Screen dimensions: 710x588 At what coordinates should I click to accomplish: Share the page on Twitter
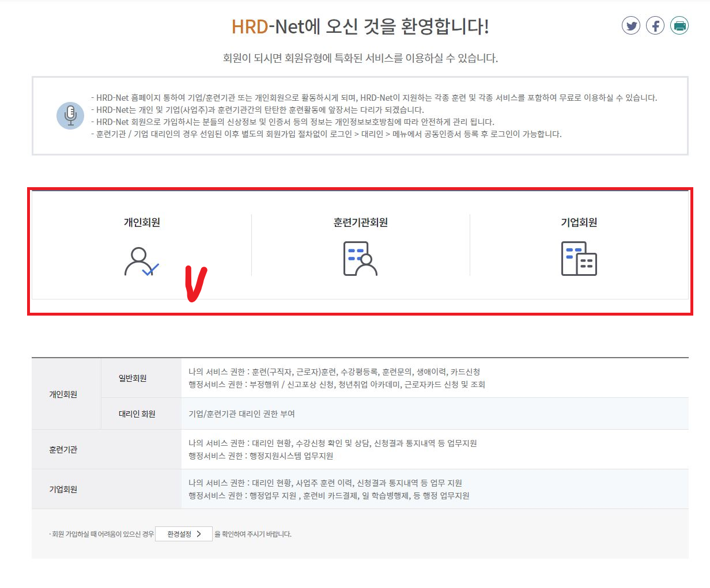(x=631, y=26)
